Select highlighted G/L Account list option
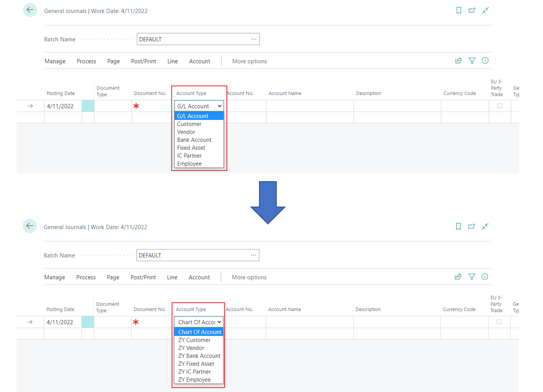The image size is (543, 392). click(x=199, y=116)
